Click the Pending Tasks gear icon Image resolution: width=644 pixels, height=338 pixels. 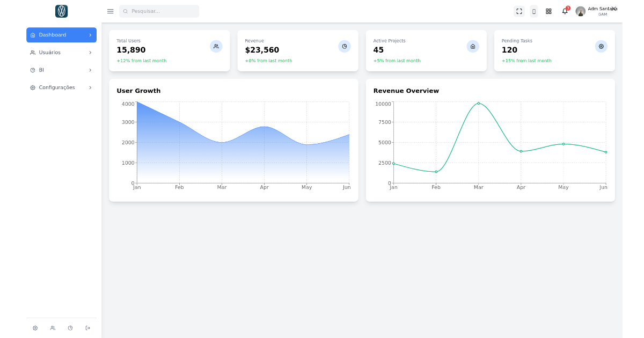[601, 46]
